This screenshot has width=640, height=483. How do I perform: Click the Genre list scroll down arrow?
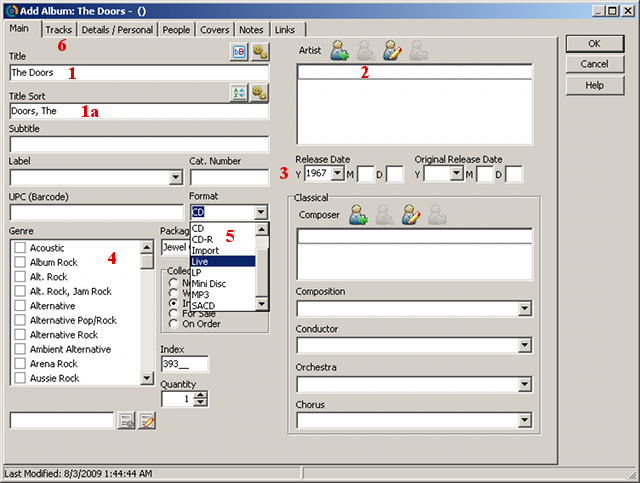point(147,378)
